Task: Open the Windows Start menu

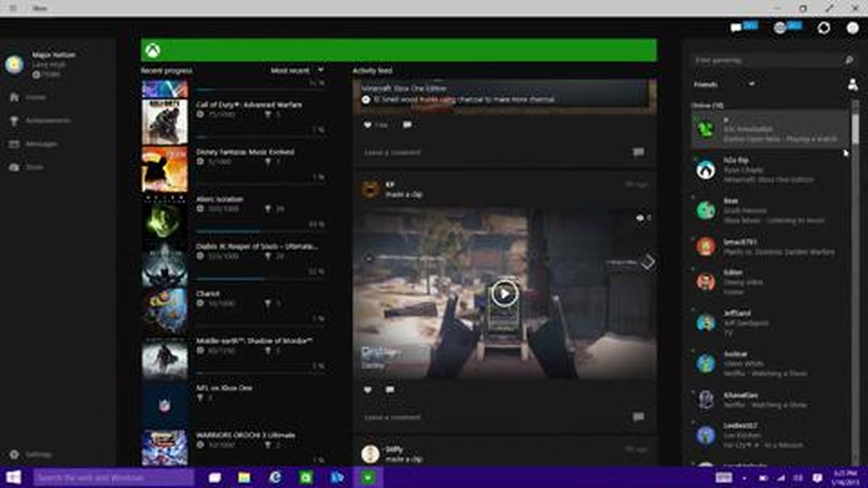Action: click(x=13, y=478)
